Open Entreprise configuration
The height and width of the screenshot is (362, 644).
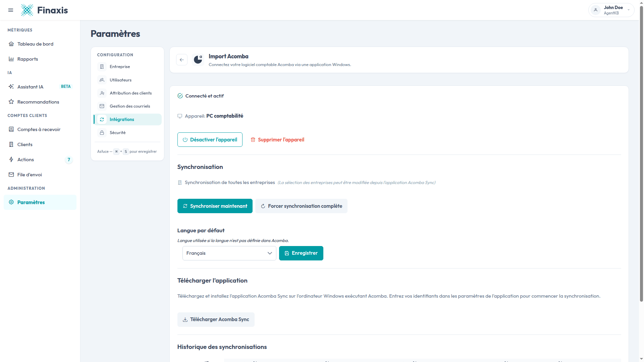tap(127, 67)
